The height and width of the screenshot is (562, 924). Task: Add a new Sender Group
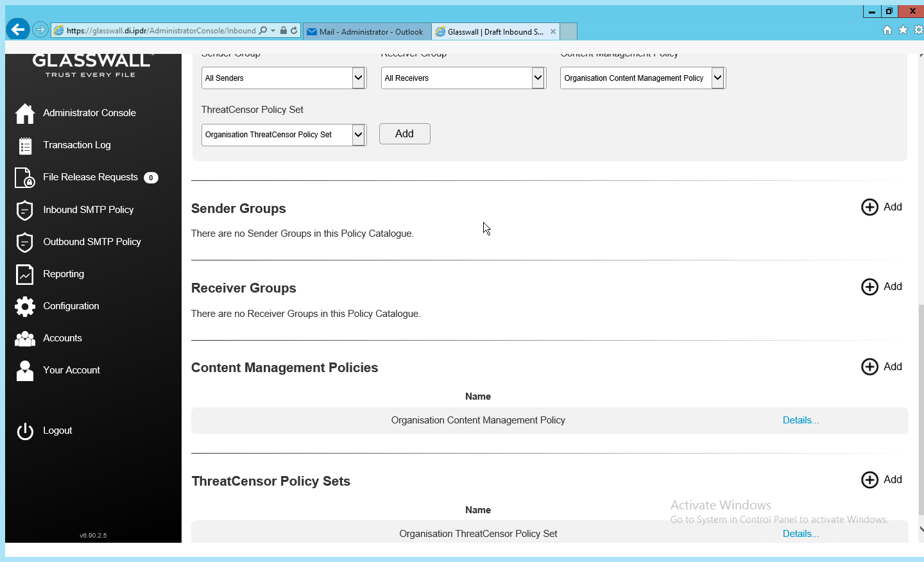[x=881, y=207]
